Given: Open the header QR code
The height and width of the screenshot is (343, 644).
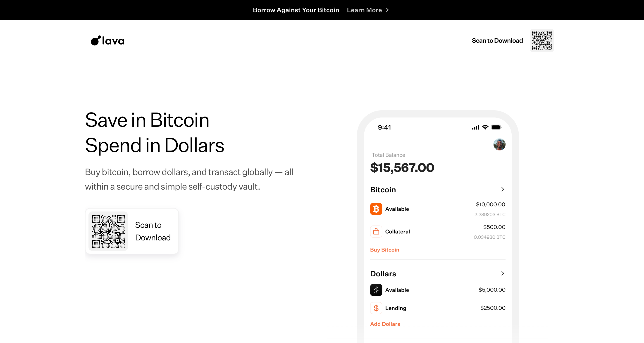Looking at the screenshot, I should 542,40.
